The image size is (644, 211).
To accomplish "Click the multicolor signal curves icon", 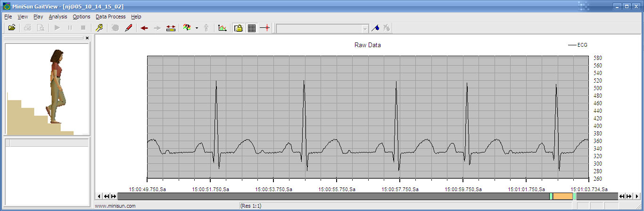I will [x=187, y=28].
